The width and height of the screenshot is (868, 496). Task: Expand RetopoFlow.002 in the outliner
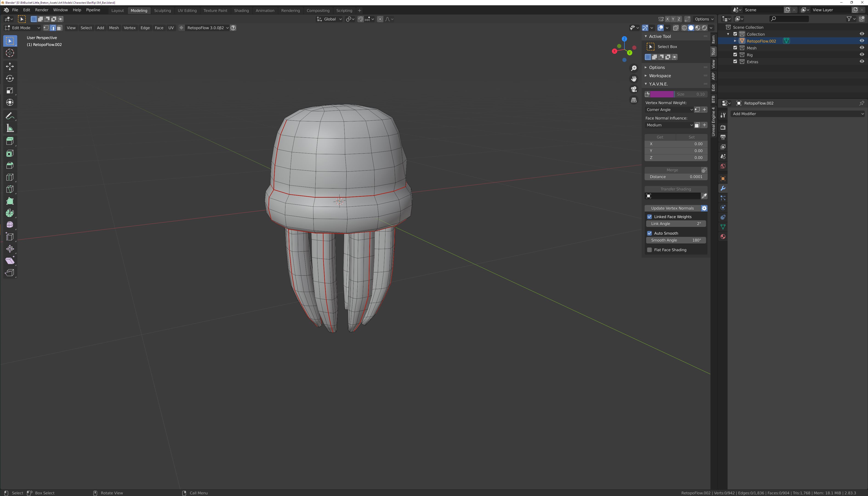click(x=735, y=41)
